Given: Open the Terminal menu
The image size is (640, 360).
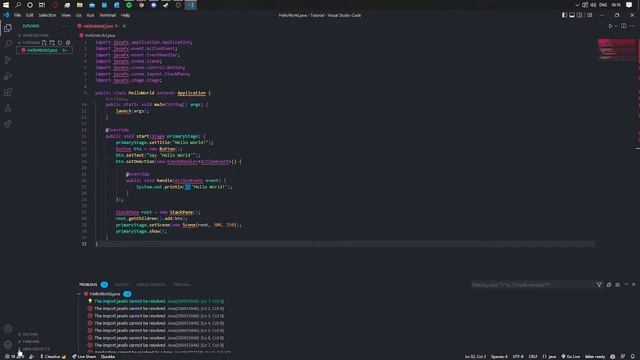Looking at the screenshot, I should [x=108, y=15].
